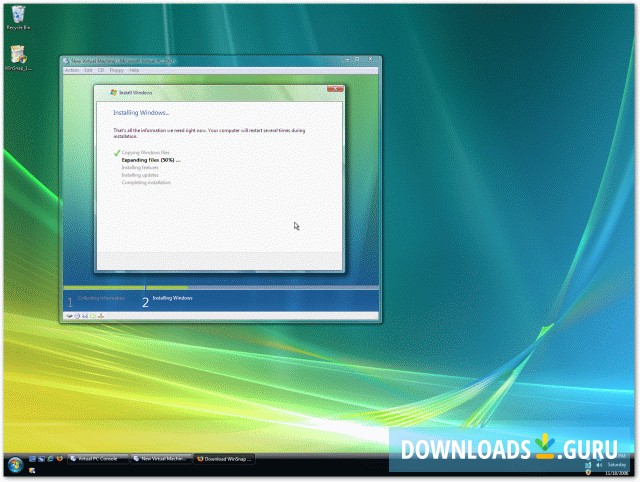This screenshot has height=482, width=640.
Task: Click Switch between windows in Quick Launch
Action: click(41, 459)
